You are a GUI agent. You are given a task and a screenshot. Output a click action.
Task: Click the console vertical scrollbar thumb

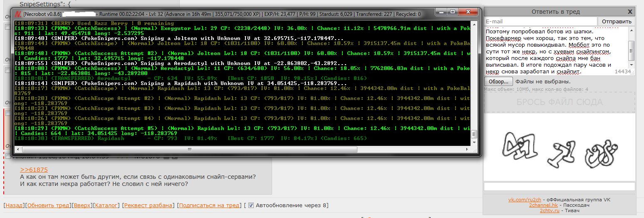(x=473, y=133)
